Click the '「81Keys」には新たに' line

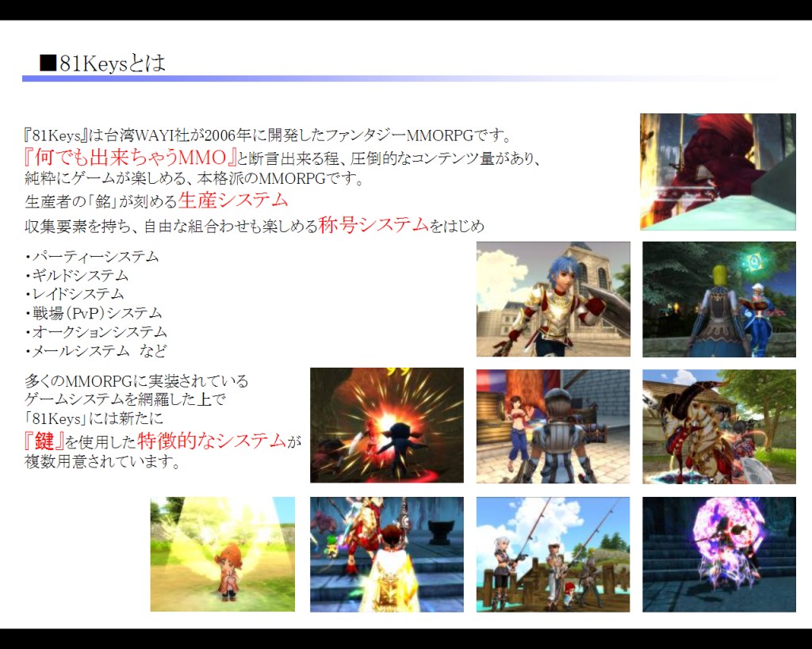[x=94, y=418]
